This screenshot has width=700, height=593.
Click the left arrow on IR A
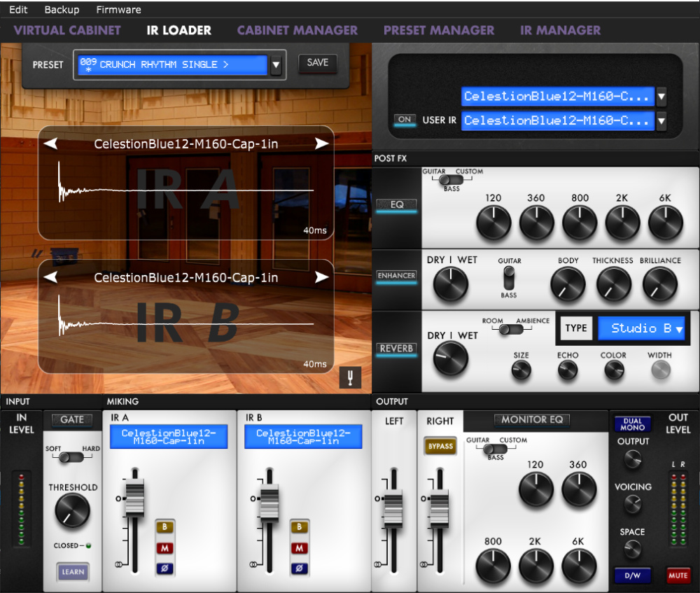click(50, 144)
